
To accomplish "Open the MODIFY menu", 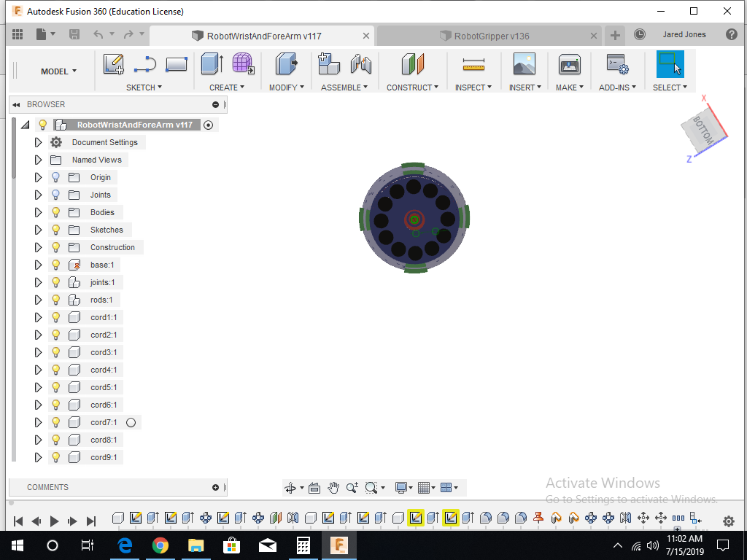I will (x=286, y=87).
